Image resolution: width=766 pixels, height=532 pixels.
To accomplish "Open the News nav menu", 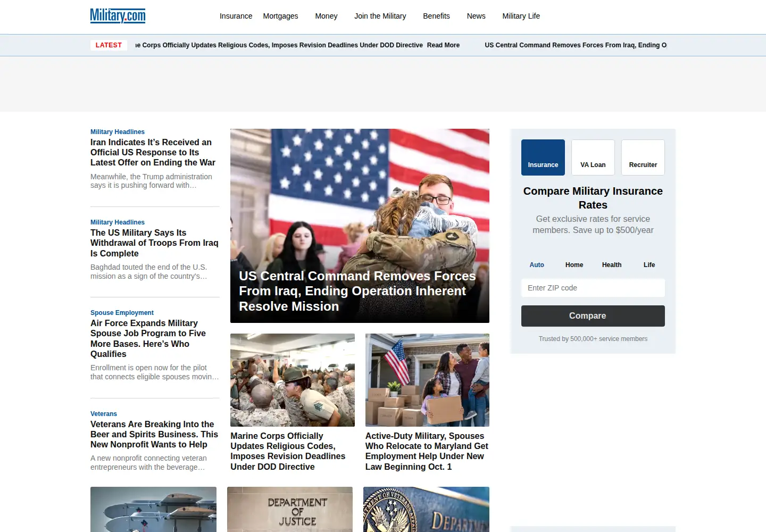I will [476, 16].
